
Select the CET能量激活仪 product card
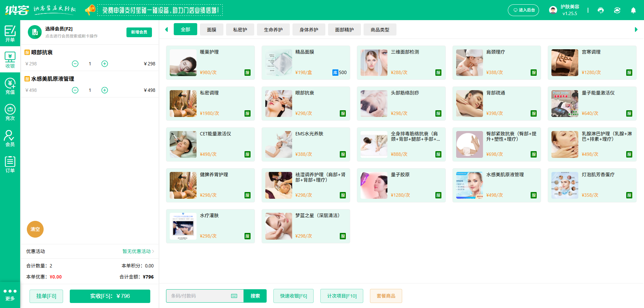point(210,144)
